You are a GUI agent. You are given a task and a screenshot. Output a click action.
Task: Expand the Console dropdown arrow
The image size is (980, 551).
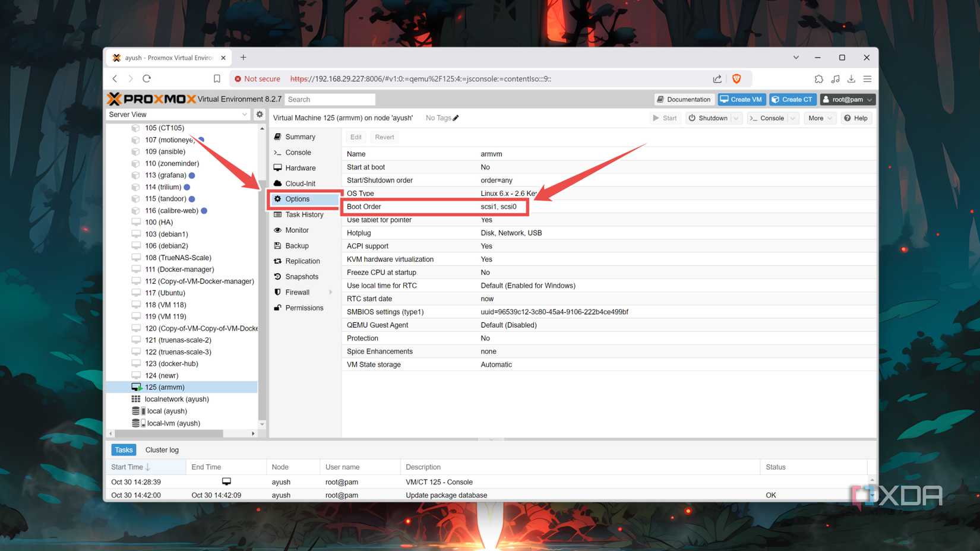pos(793,118)
